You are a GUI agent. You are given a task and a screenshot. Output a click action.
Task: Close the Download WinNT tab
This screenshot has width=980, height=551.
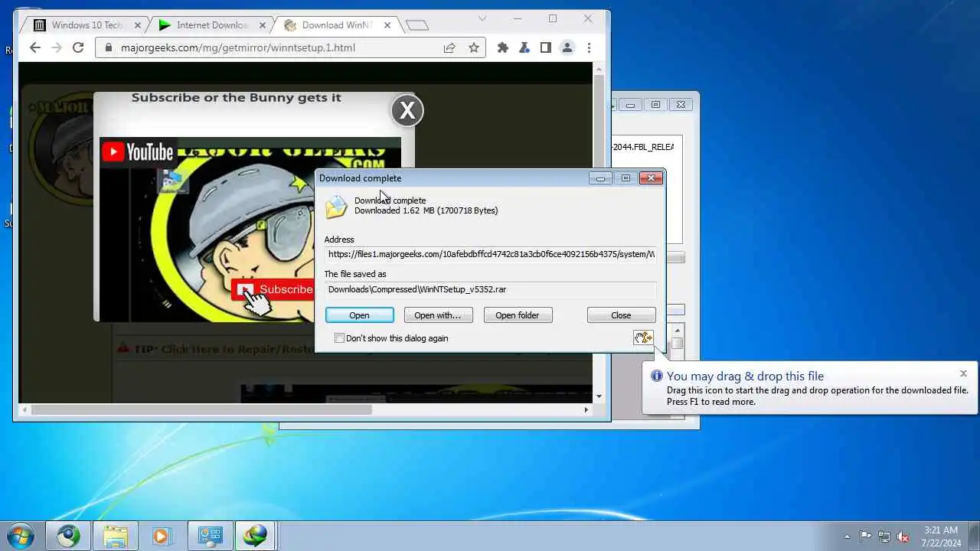click(x=387, y=24)
